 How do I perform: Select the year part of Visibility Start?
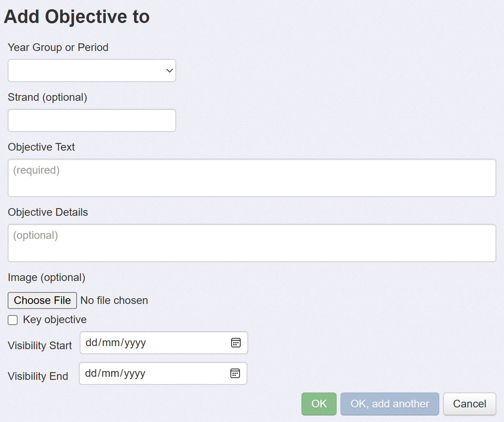point(135,343)
